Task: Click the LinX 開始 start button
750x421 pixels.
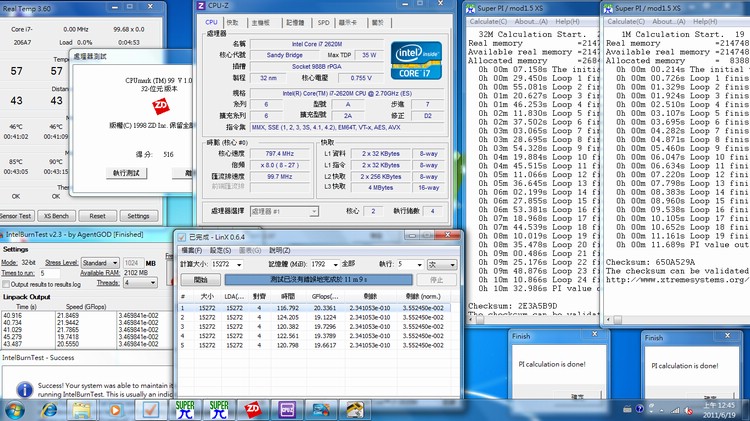Action: 200,279
